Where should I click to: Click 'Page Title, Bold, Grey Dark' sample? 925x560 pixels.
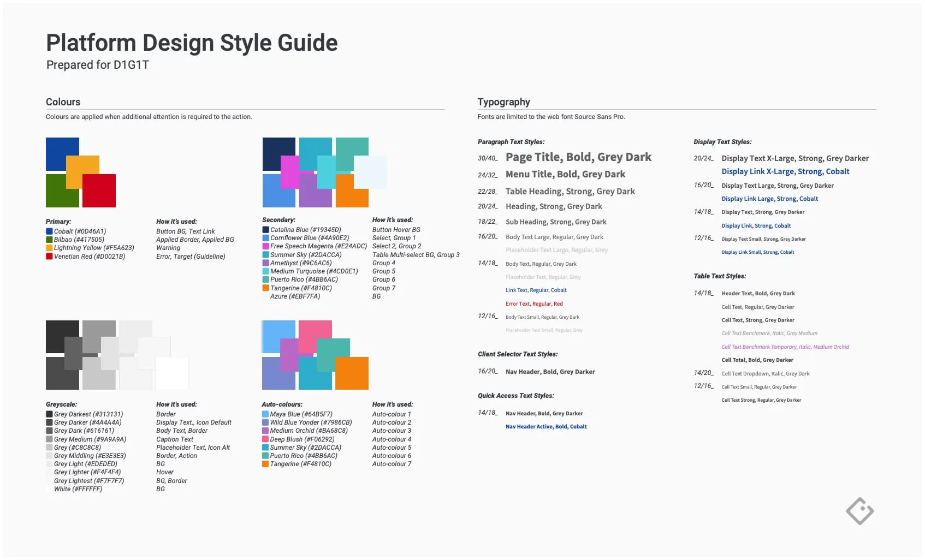coord(578,157)
